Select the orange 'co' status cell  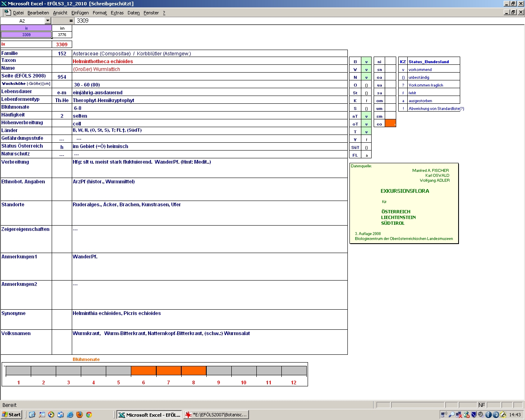tap(390, 124)
